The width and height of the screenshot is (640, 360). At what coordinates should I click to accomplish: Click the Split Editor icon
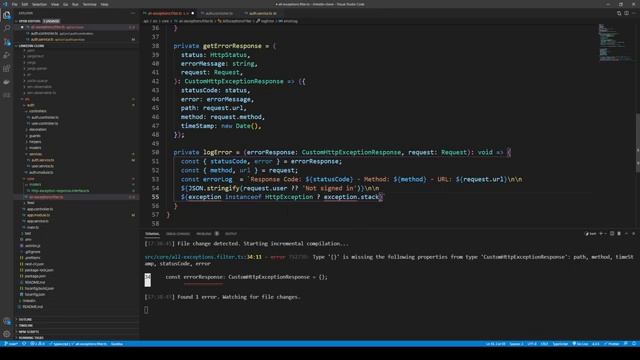coord(626,13)
